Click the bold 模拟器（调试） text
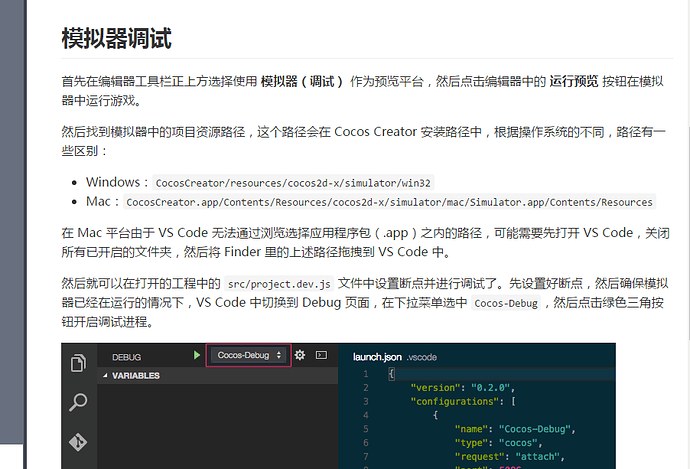The height and width of the screenshot is (469, 690). click(302, 81)
